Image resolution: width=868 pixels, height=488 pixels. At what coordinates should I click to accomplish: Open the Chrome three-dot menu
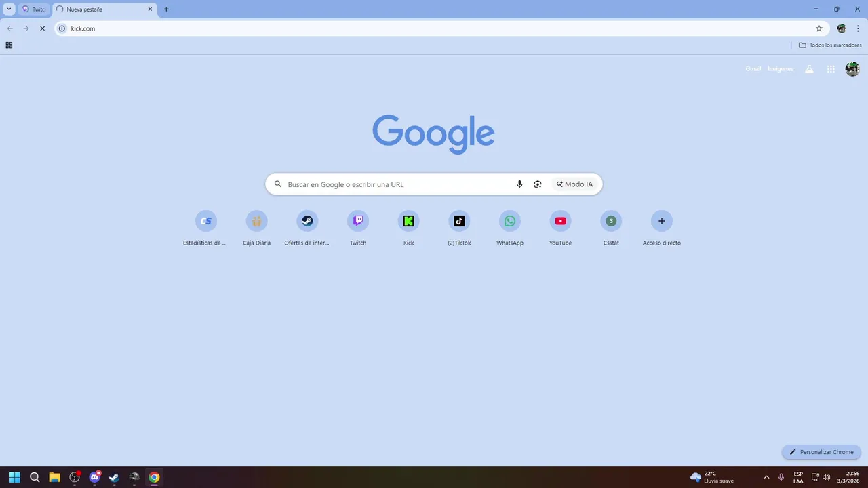click(x=858, y=28)
